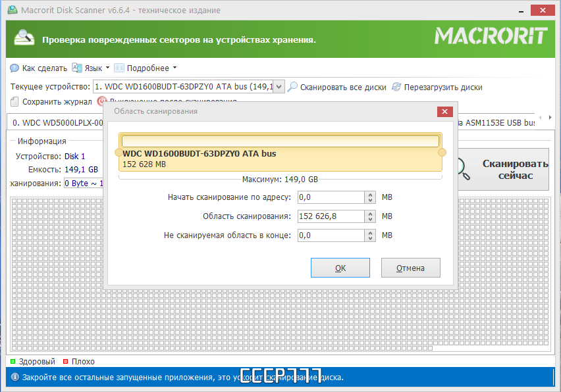Click the Область сканирования value field

point(331,216)
